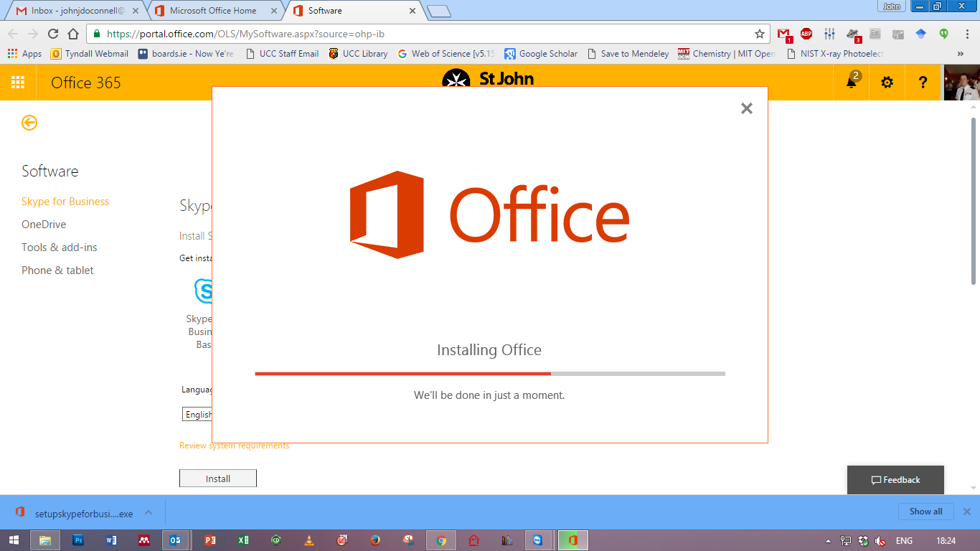Open the Save to Mendeley bookmark
This screenshot has width=980, height=551.
(628, 54)
